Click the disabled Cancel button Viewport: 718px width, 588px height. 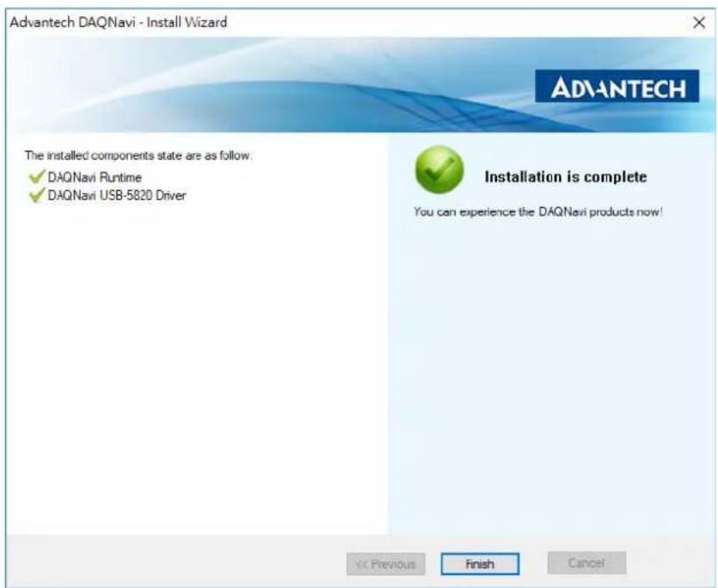pyautogui.click(x=586, y=563)
